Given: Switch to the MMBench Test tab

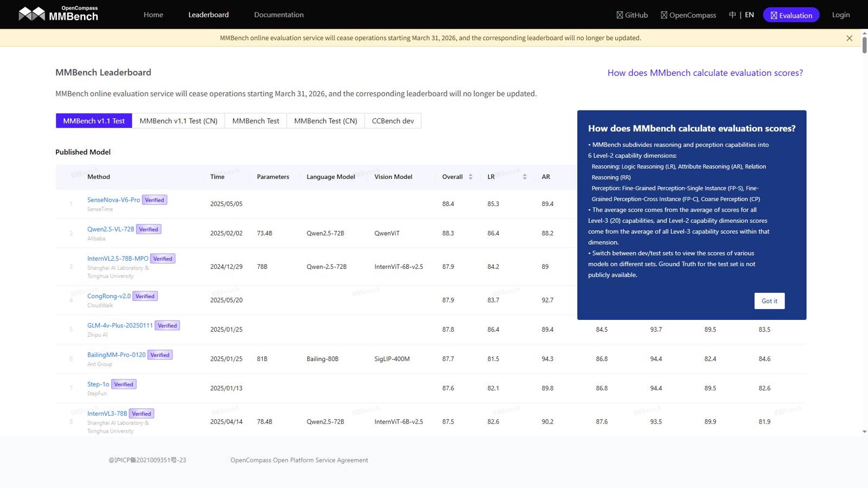Looking at the screenshot, I should (x=256, y=121).
